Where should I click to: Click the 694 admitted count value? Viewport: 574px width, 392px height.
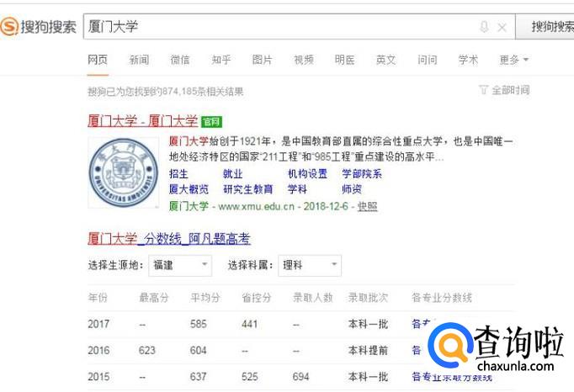tap(301, 377)
